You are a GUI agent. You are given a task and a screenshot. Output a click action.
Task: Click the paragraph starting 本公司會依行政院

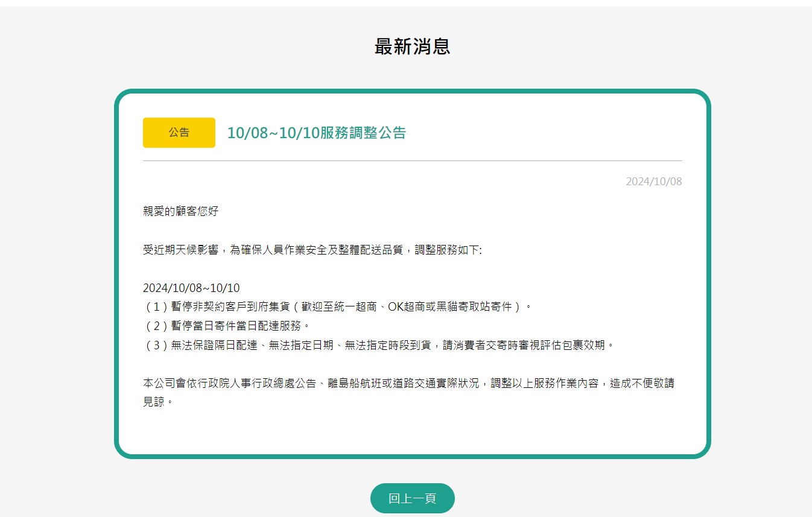408,392
